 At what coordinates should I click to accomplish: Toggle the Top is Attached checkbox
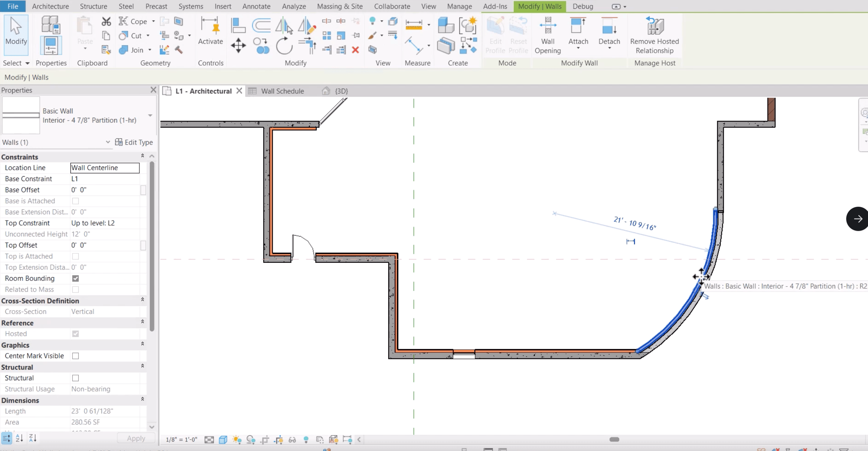coord(76,256)
